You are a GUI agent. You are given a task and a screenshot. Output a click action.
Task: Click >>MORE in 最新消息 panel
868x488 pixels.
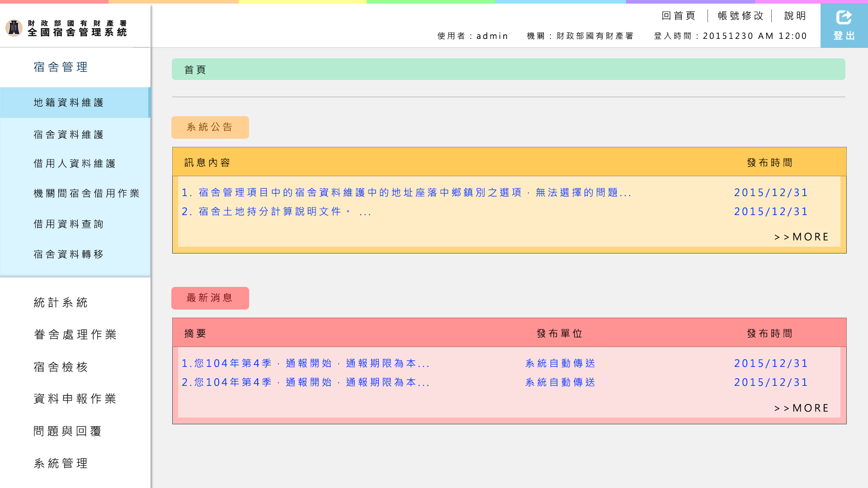[x=802, y=408]
